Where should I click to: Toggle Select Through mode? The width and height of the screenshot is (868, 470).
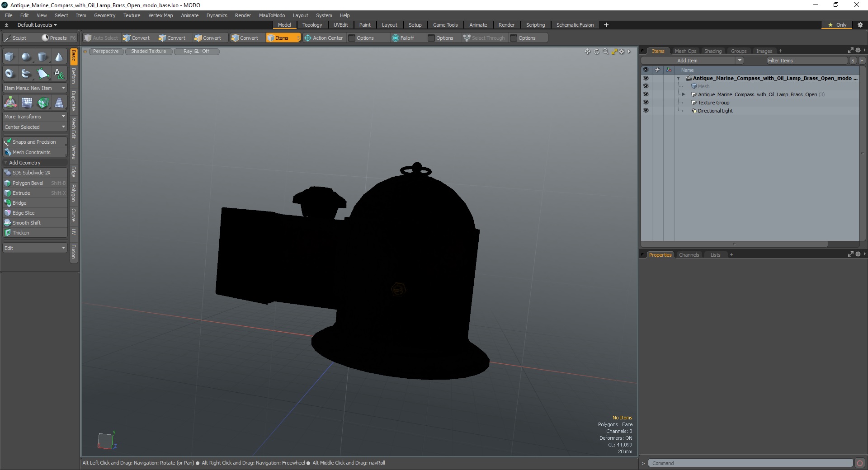[x=484, y=38]
